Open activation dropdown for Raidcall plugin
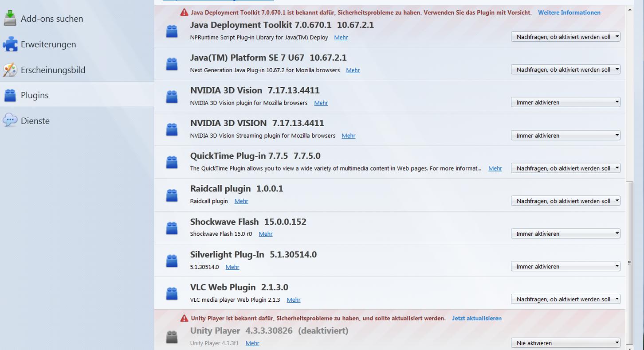 pos(565,201)
